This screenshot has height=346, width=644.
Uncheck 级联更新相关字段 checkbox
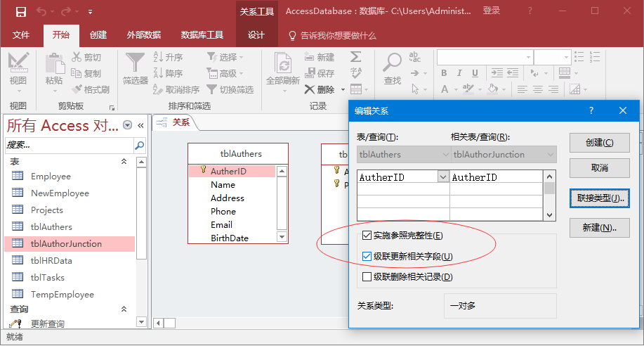[x=367, y=256]
